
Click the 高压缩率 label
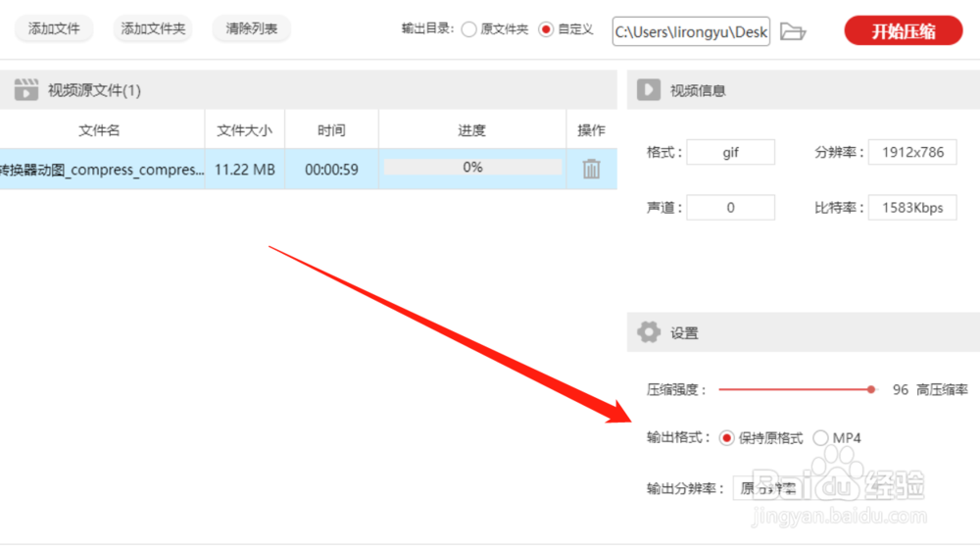coord(942,389)
